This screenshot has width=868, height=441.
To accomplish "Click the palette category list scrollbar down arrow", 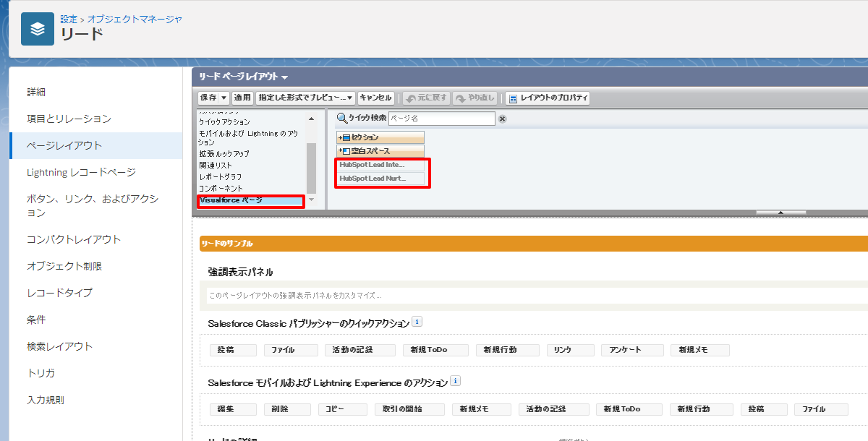I will tap(312, 200).
